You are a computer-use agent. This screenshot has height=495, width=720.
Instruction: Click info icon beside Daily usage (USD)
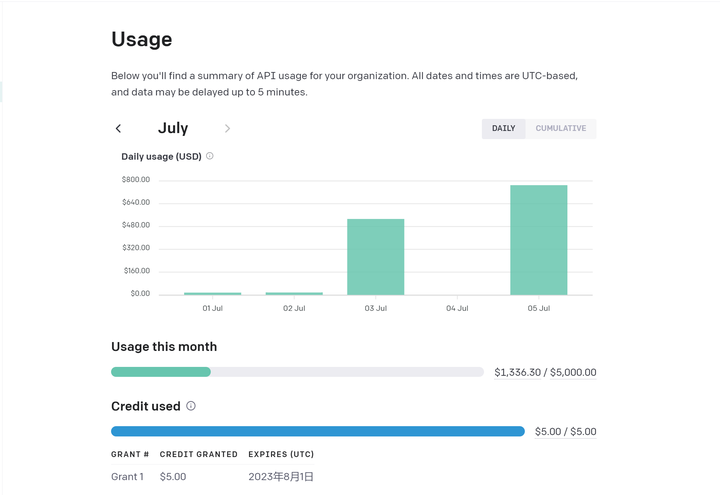[210, 156]
